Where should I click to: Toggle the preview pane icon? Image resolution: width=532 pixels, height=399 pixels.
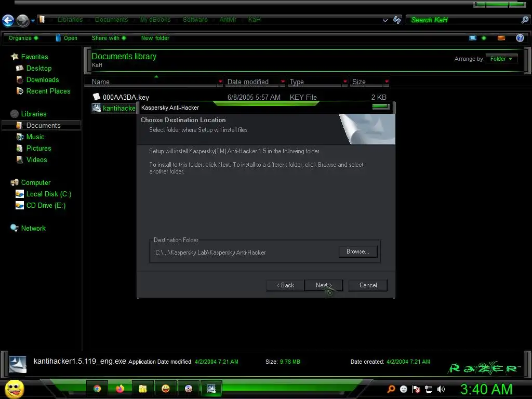[x=501, y=38]
